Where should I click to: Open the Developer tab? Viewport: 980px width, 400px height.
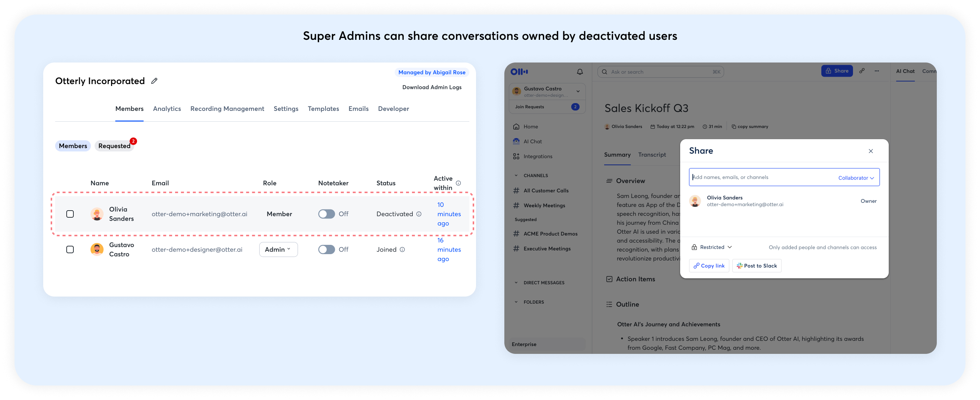click(x=393, y=109)
